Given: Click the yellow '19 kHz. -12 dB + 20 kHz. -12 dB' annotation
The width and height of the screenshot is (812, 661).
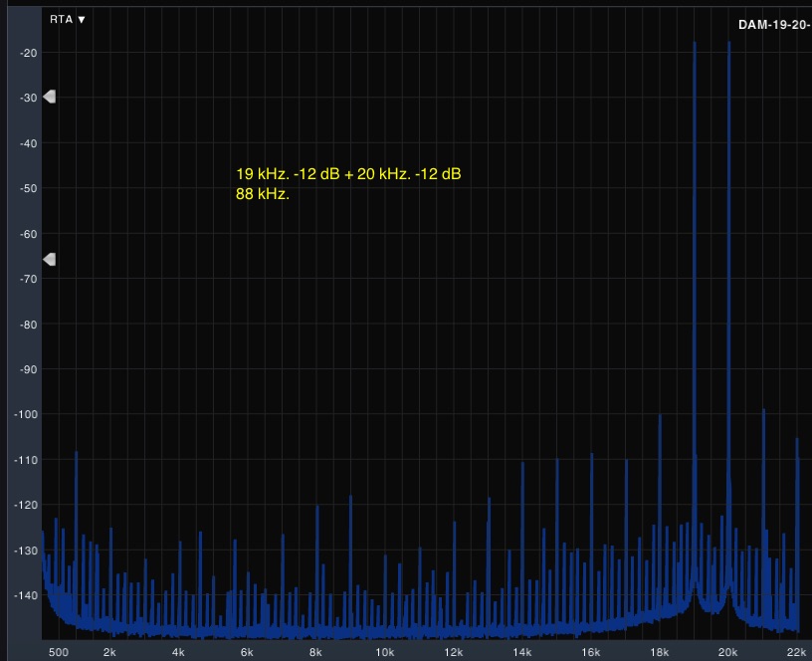Looking at the screenshot, I should [x=348, y=173].
